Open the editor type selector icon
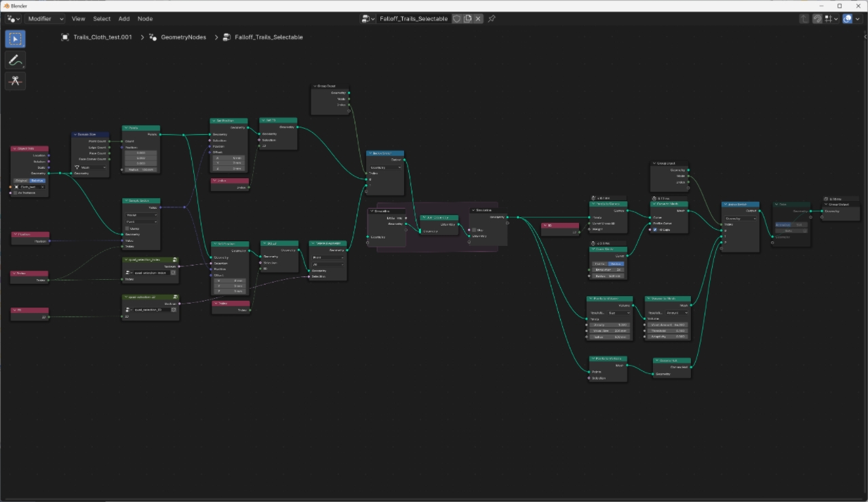This screenshot has height=502, width=868. (x=14, y=19)
